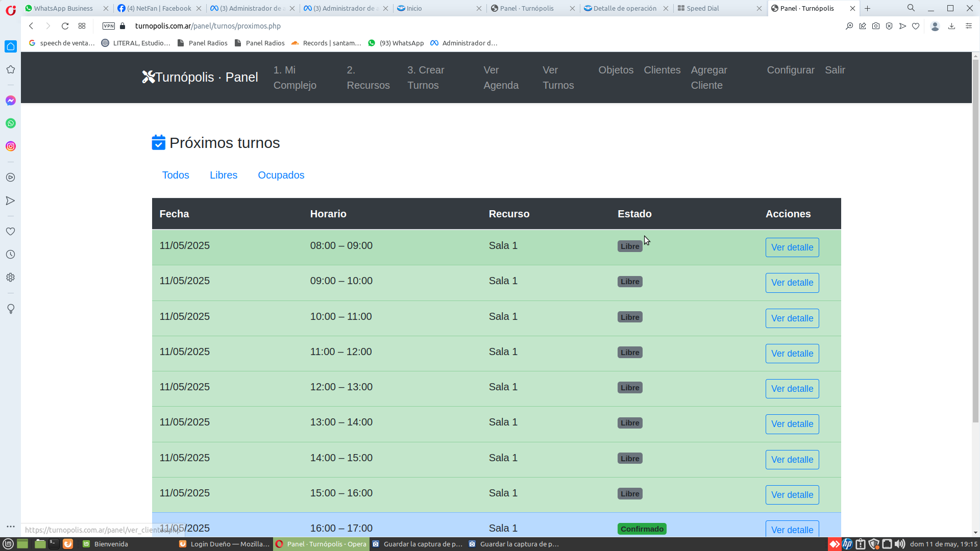Click 'Ver detalle' for 12:00 – 13:00
Screen dimensions: 980x551
(792, 389)
